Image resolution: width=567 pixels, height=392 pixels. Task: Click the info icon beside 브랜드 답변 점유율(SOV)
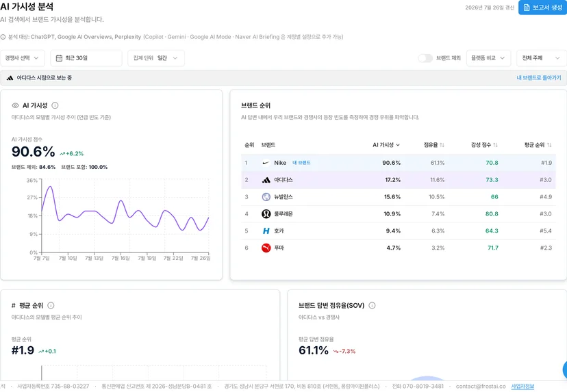point(372,306)
